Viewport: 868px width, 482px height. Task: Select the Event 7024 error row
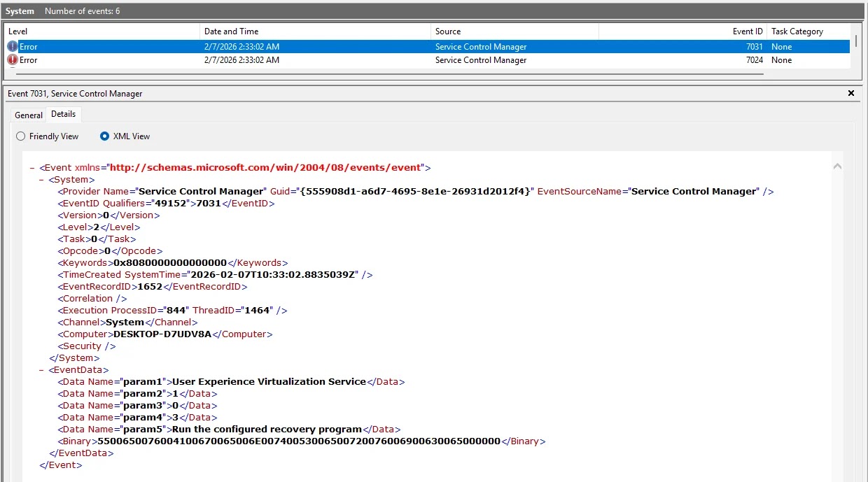point(427,60)
